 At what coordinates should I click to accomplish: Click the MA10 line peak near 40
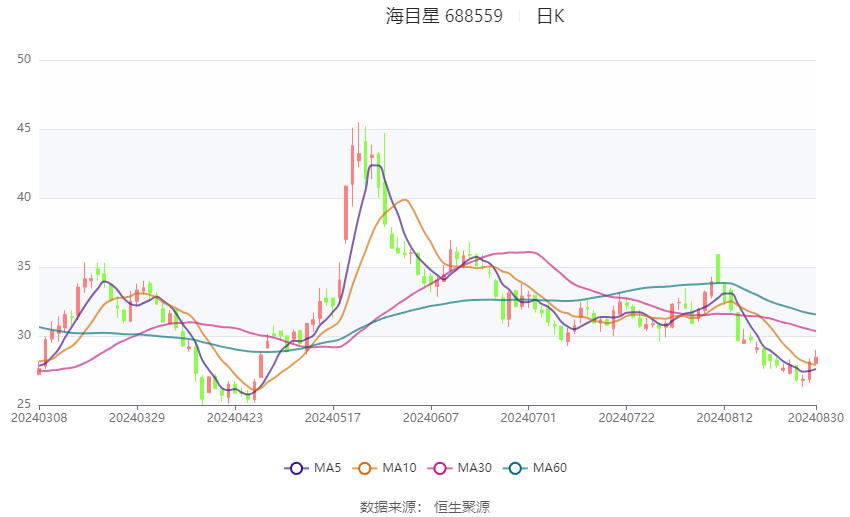404,200
